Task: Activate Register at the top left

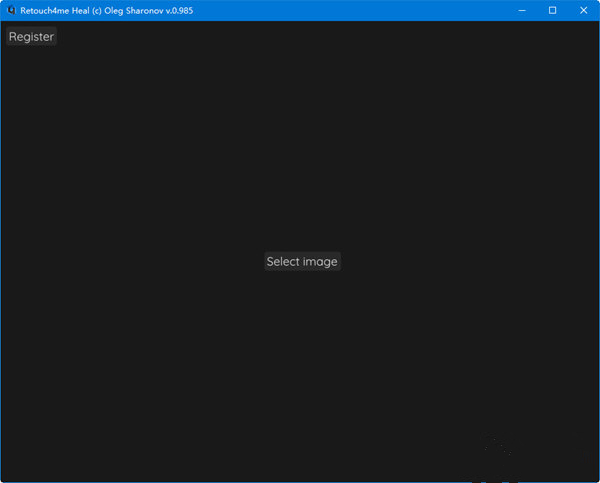Action: 31,37
